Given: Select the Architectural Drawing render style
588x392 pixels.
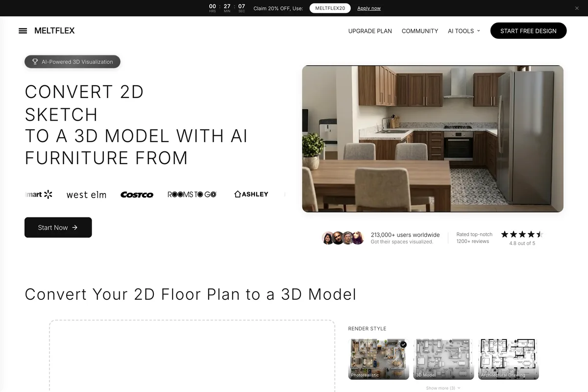Looking at the screenshot, I should [x=509, y=359].
